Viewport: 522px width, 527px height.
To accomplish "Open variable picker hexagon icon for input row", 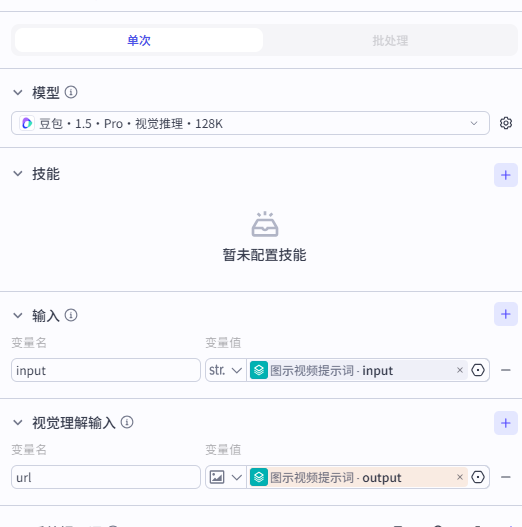I will point(478,370).
